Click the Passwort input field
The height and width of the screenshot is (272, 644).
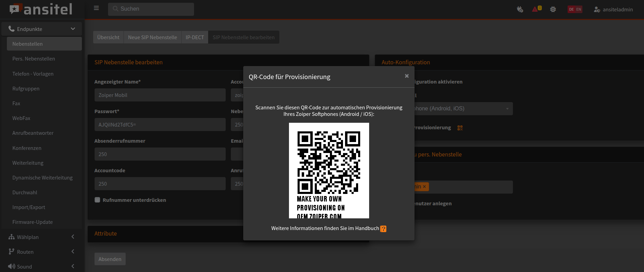coord(160,124)
